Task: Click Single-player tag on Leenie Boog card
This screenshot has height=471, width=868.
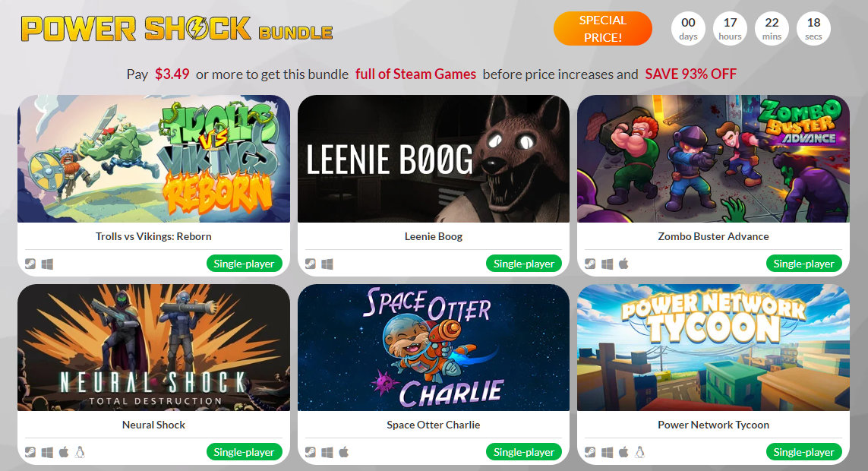Action: (x=524, y=264)
